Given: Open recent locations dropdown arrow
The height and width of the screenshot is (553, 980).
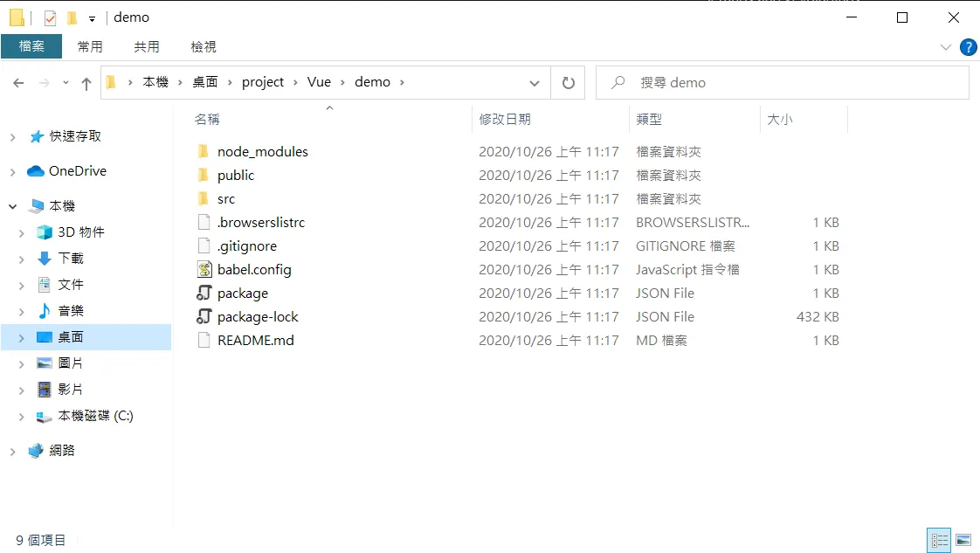Looking at the screenshot, I should [66, 83].
